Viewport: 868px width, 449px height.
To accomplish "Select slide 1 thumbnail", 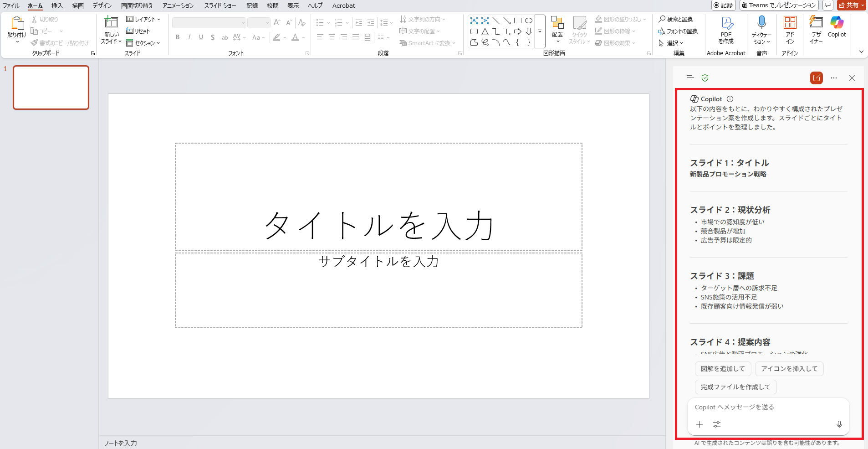I will pyautogui.click(x=51, y=88).
